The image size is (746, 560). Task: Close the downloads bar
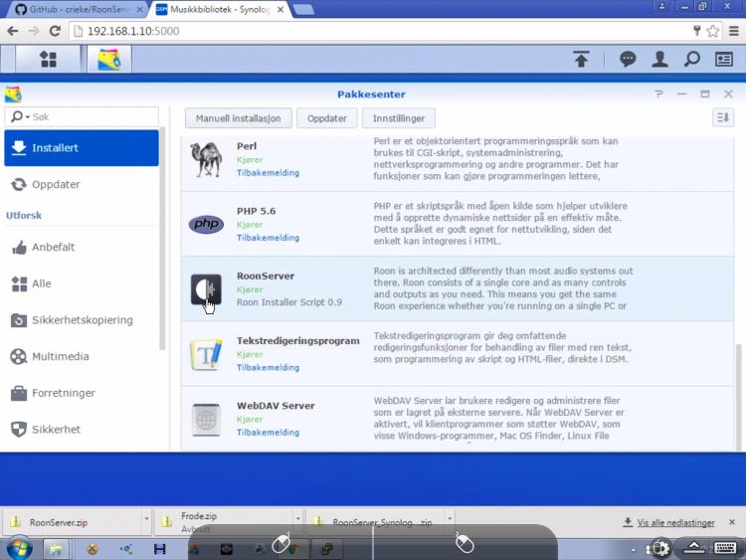pyautogui.click(x=732, y=522)
